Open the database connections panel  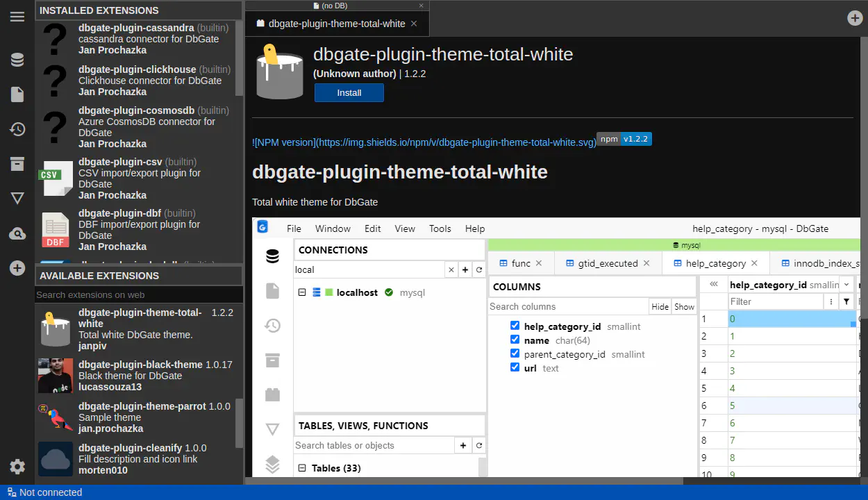[17, 60]
